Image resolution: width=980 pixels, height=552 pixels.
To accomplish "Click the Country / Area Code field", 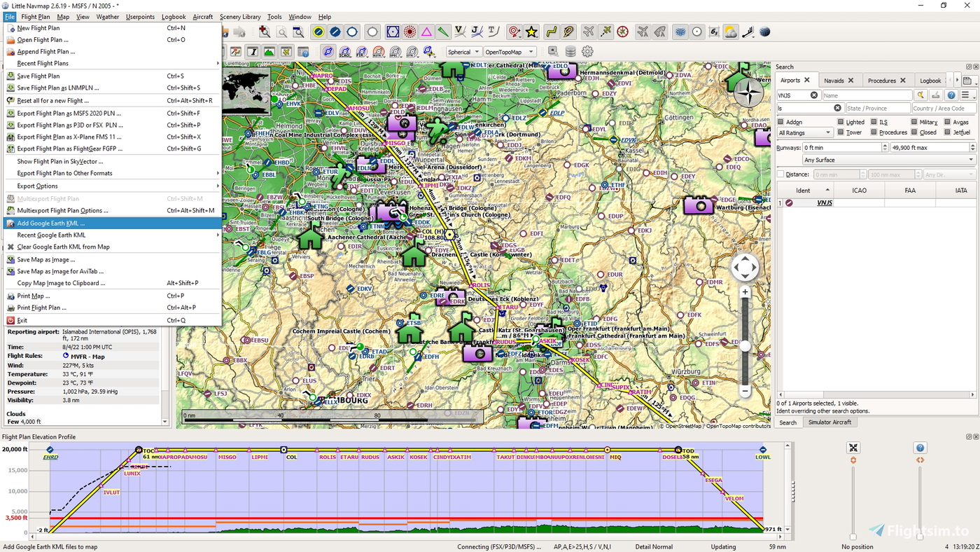I will point(943,108).
